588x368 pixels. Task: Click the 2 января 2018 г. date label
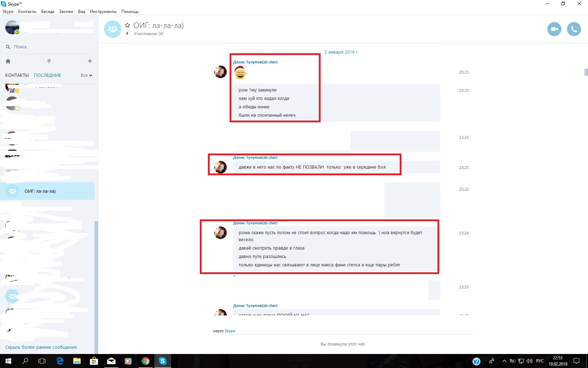pos(342,52)
